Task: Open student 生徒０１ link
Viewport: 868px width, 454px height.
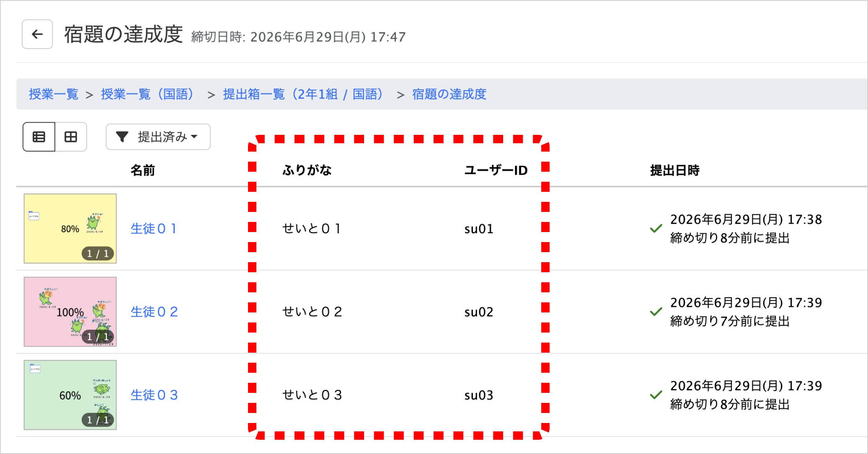Action: (x=154, y=229)
